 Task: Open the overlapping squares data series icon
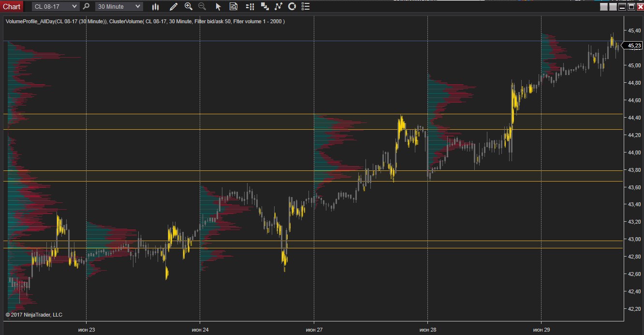[x=264, y=7]
